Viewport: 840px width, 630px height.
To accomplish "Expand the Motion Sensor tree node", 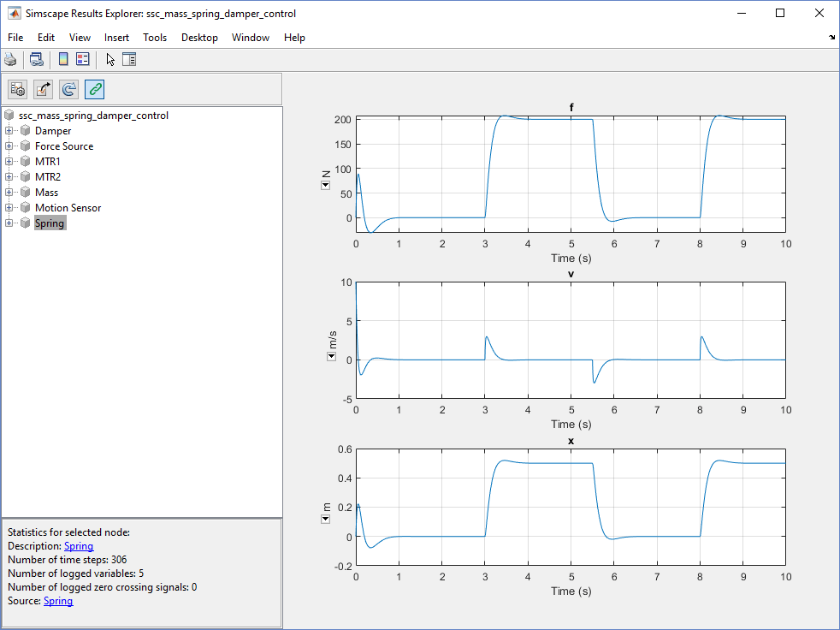I will (x=9, y=207).
